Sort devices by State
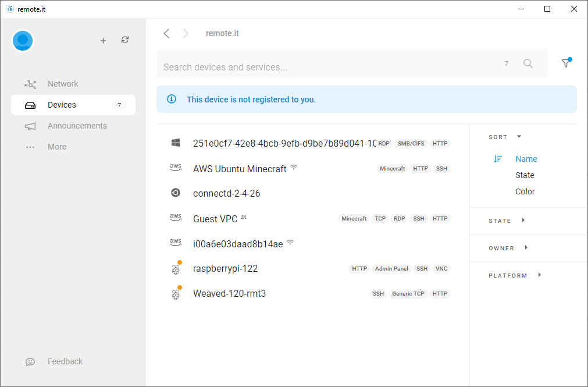588x387 pixels. [x=525, y=175]
